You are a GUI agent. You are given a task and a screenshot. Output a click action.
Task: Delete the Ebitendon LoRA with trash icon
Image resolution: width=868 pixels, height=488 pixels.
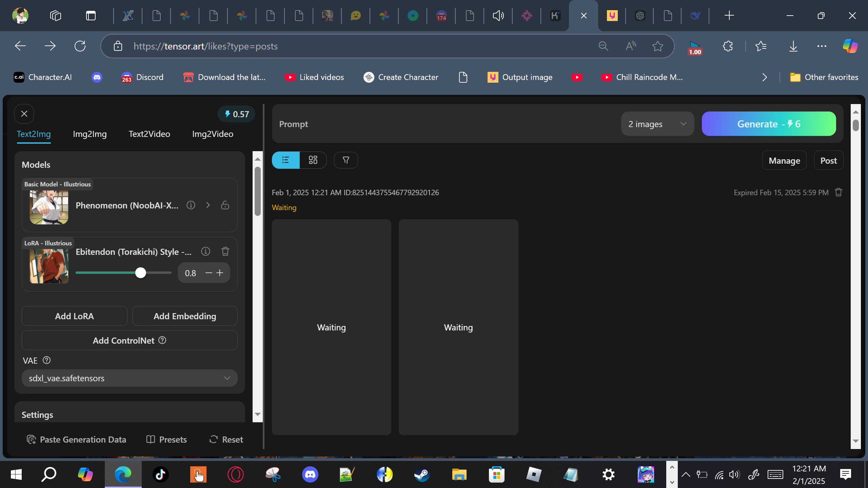click(225, 251)
